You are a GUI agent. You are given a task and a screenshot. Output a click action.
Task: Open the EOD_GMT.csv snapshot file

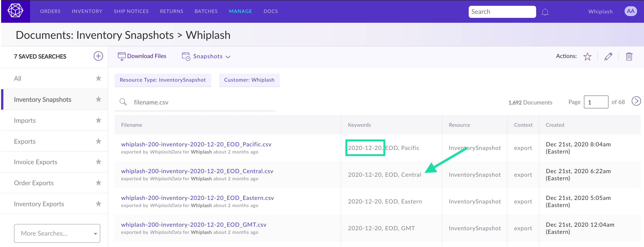tap(194, 224)
